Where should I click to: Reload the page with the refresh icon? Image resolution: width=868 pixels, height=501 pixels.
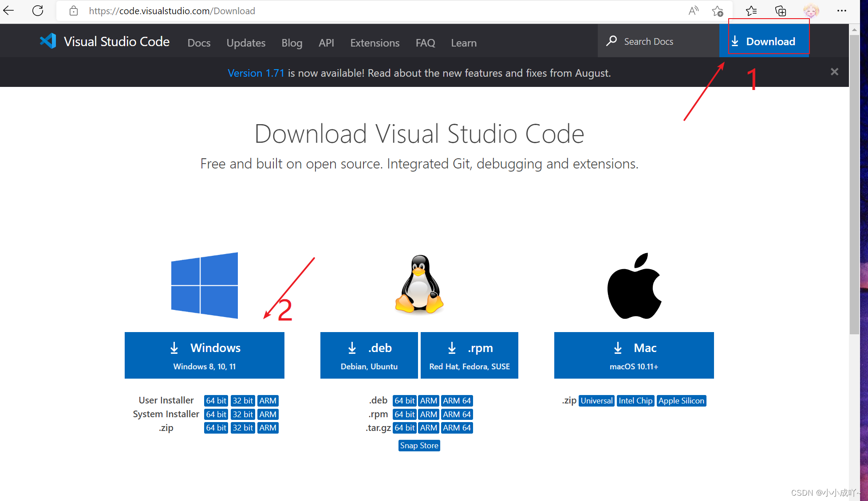coord(38,11)
